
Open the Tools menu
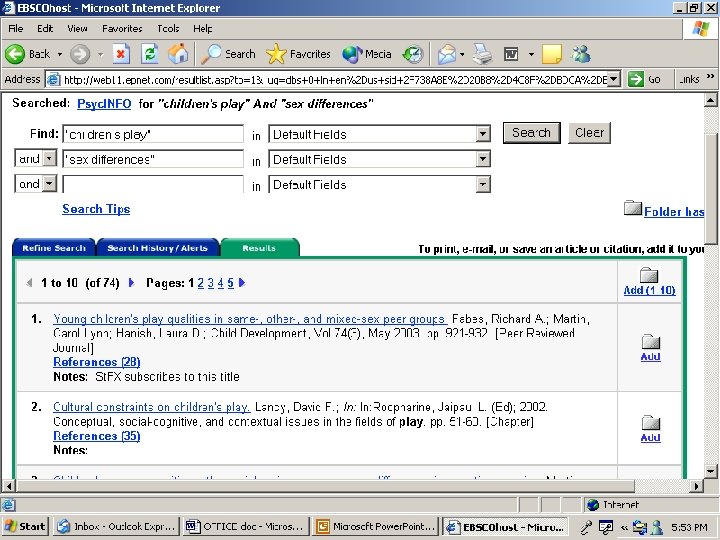coord(168,28)
